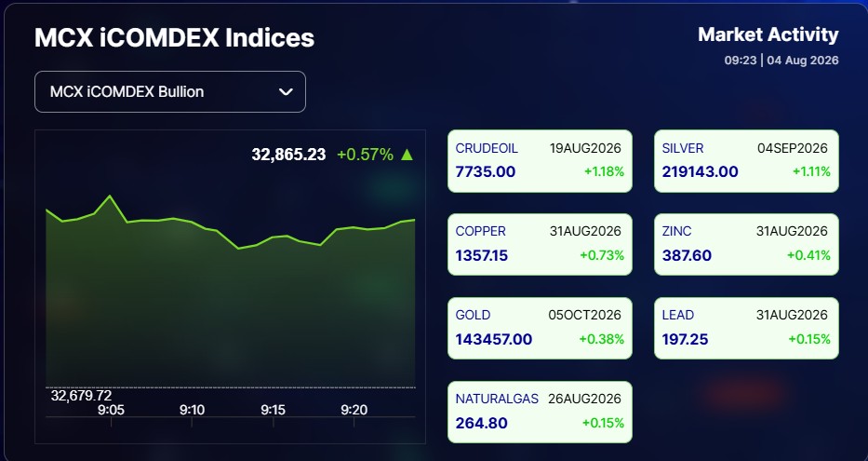Click the +1.18% crude oil change
868x461 pixels.
point(604,171)
